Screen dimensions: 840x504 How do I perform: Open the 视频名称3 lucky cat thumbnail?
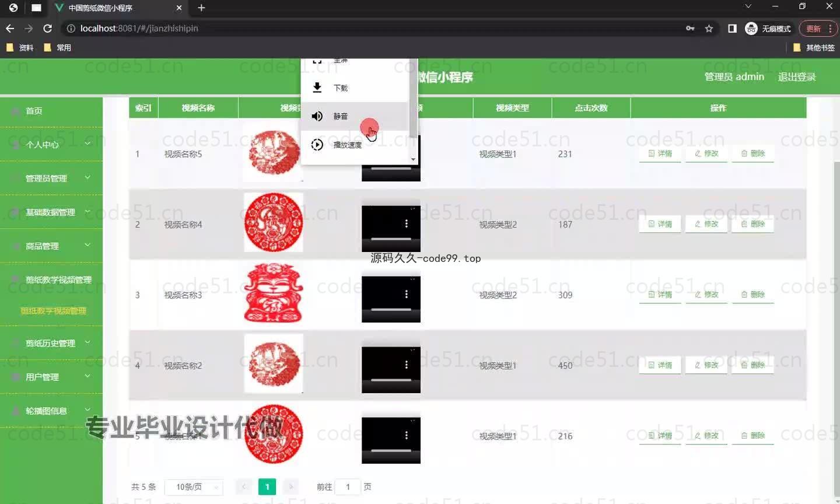pos(273,293)
